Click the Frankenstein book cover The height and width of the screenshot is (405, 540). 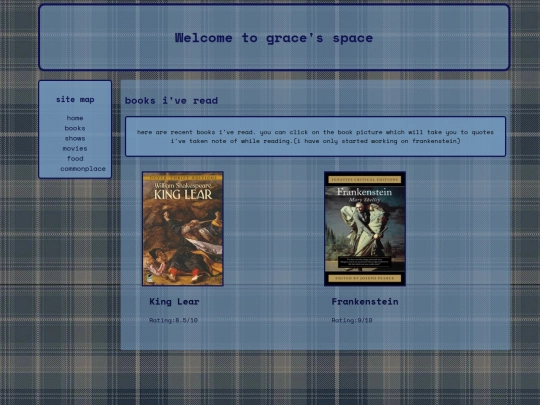tap(365, 229)
